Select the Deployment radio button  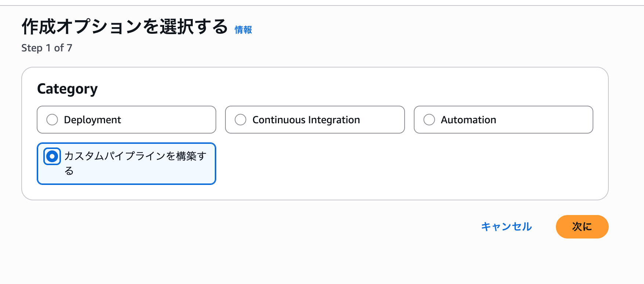click(x=52, y=120)
